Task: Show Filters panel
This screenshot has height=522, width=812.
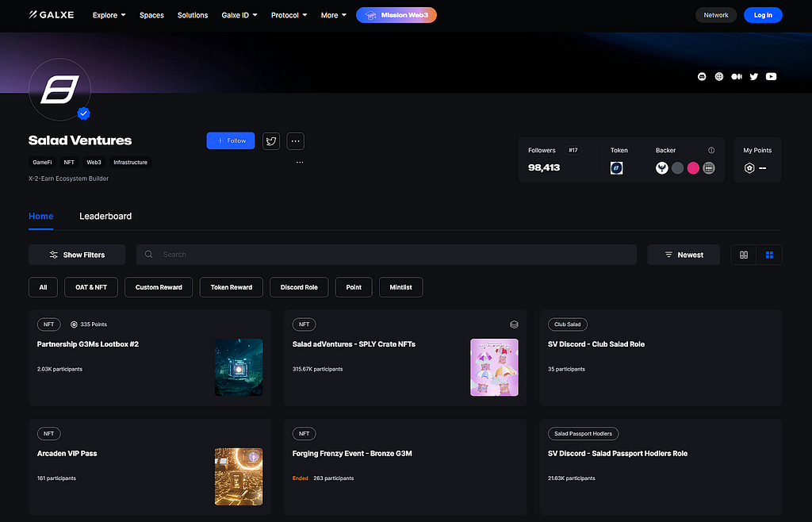Action: (x=77, y=255)
